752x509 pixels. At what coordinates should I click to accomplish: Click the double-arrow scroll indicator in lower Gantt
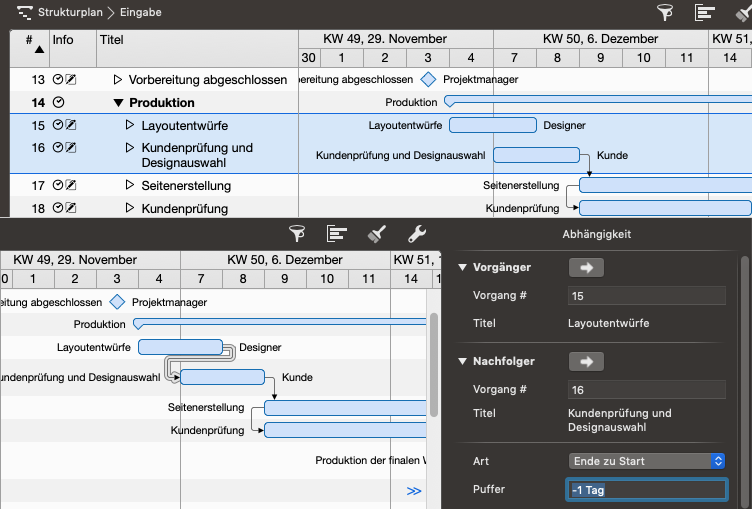(414, 490)
